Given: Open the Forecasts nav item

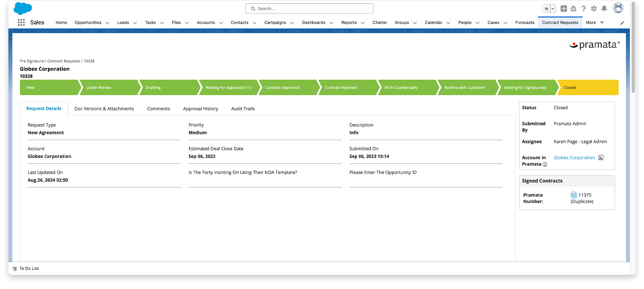Looking at the screenshot, I should 525,23.
